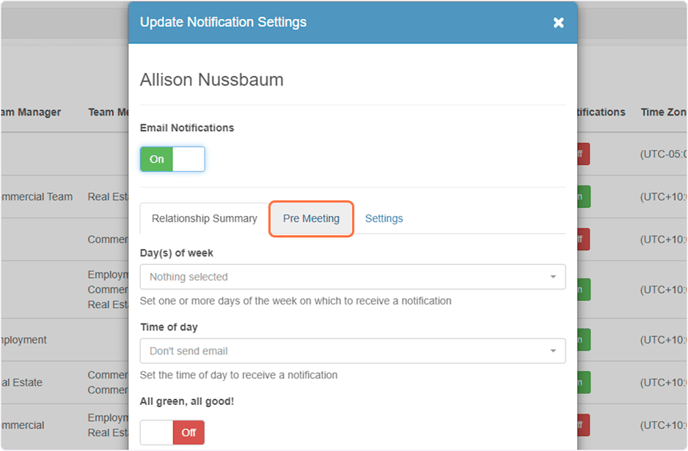Click the Commercial Team row cell

[37, 197]
